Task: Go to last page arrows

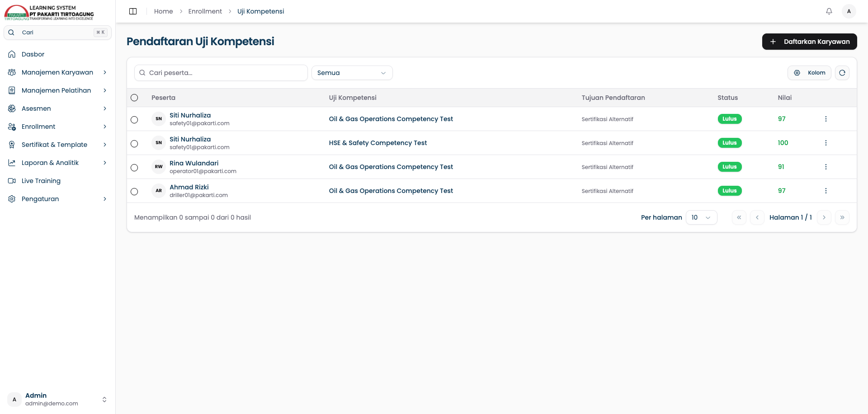Action: click(842, 217)
